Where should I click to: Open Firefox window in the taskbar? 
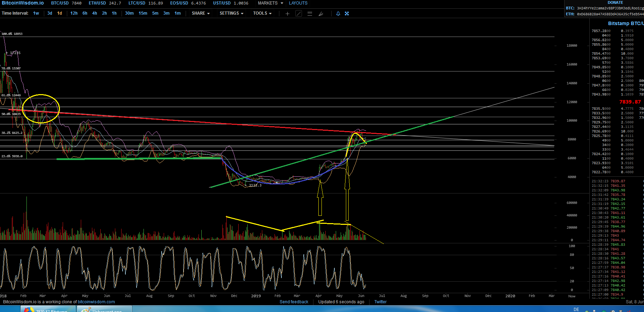point(48,309)
